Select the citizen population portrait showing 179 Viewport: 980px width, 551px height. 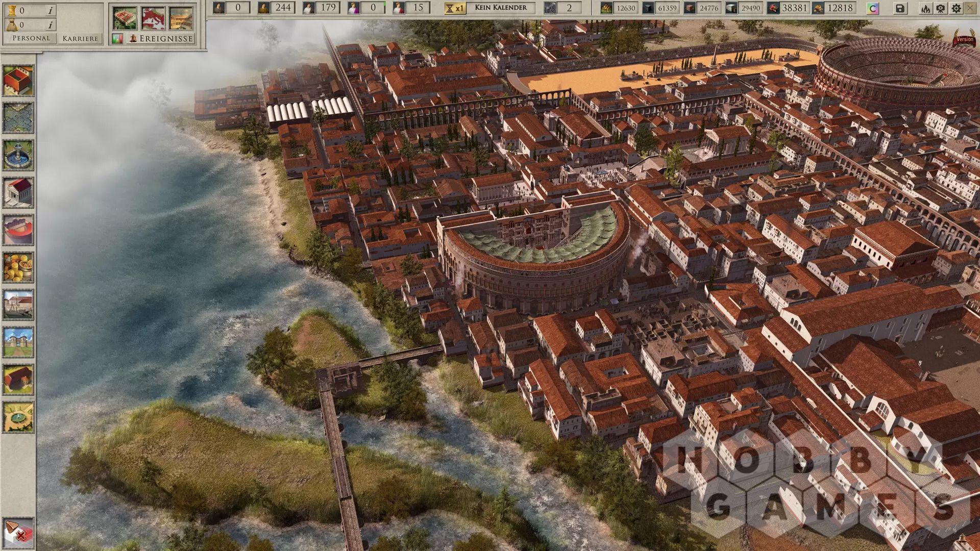[308, 8]
